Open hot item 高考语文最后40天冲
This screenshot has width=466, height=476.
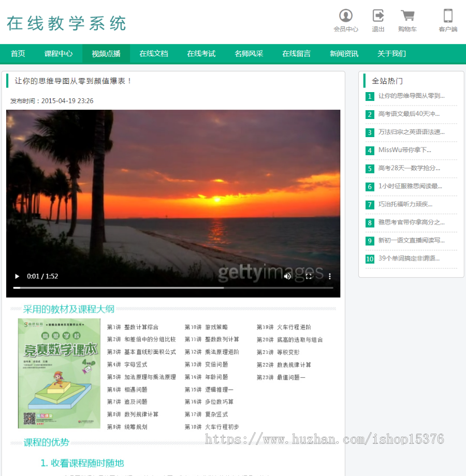click(409, 114)
